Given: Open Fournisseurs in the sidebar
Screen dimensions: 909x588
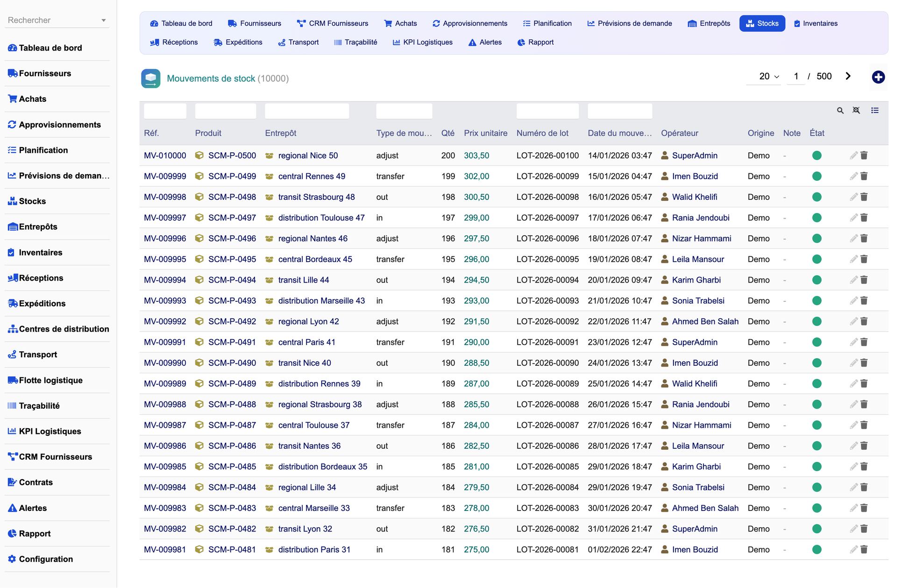Looking at the screenshot, I should (45, 73).
